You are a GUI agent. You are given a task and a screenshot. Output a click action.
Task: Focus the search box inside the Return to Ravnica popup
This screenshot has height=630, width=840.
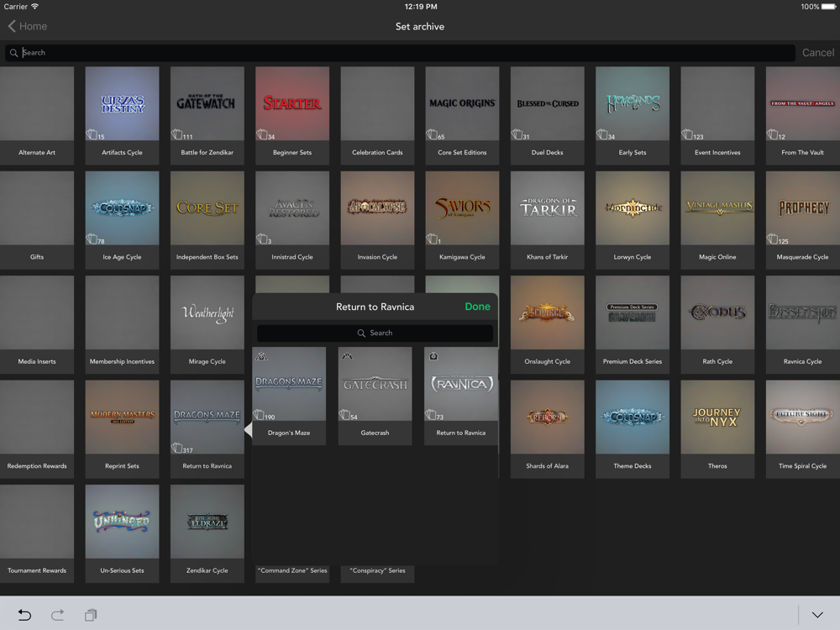[375, 333]
